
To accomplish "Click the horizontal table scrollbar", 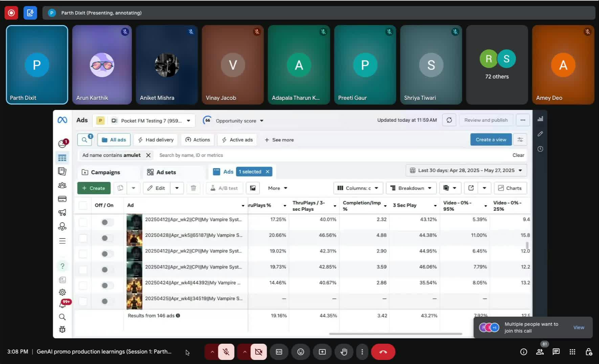I will point(396,334).
